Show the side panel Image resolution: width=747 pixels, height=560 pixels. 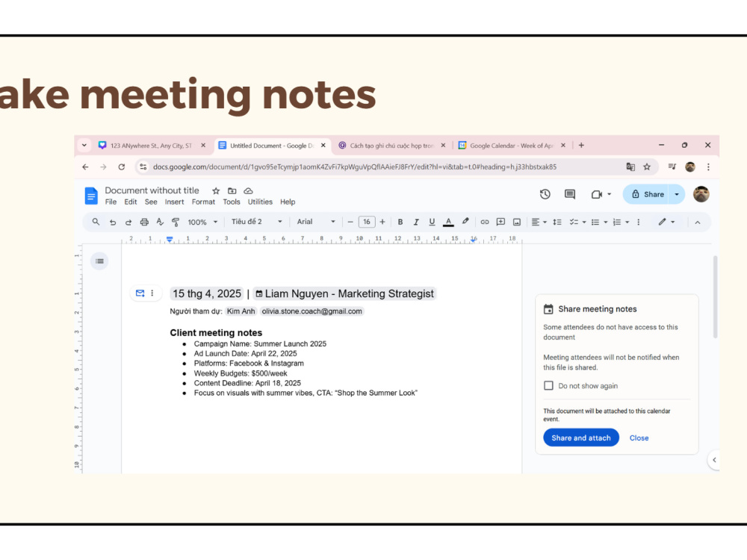point(714,460)
